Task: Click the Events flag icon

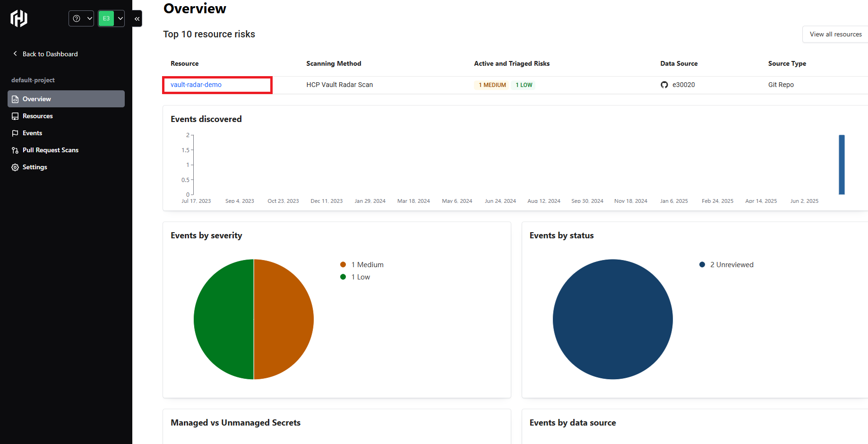Action: (x=15, y=133)
